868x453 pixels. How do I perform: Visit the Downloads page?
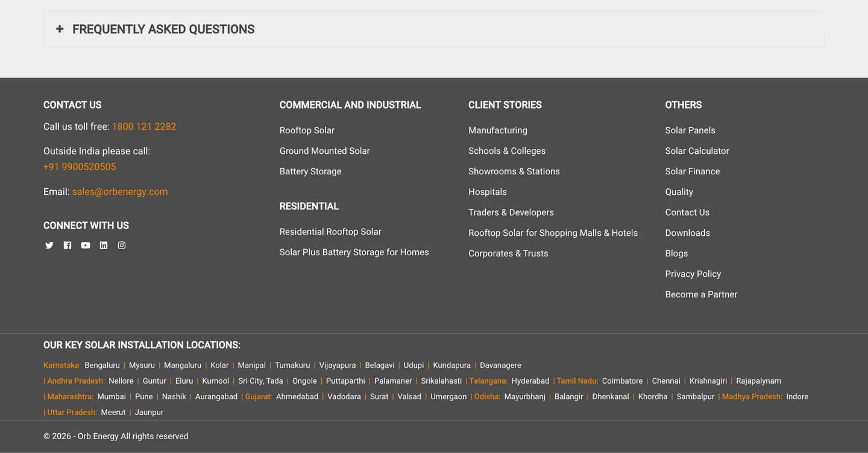tap(688, 233)
